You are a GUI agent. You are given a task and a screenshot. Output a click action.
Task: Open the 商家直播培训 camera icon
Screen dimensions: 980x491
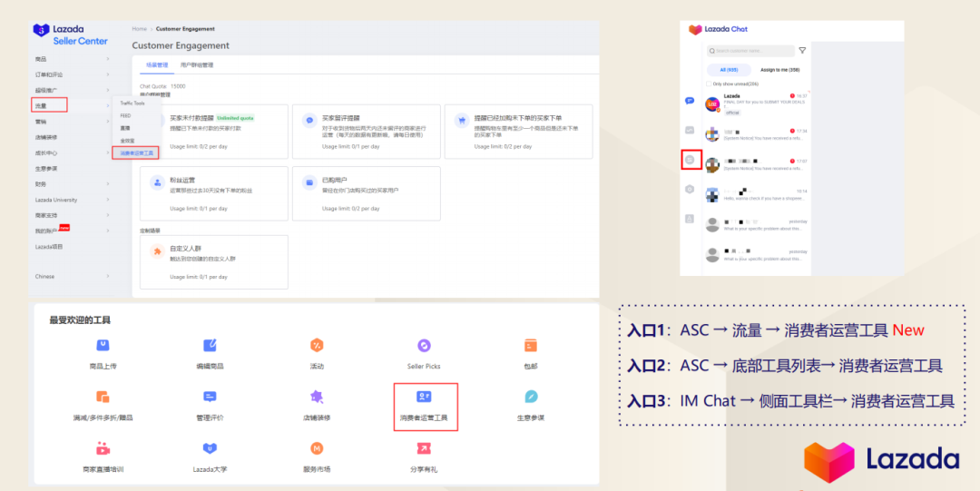click(x=103, y=448)
